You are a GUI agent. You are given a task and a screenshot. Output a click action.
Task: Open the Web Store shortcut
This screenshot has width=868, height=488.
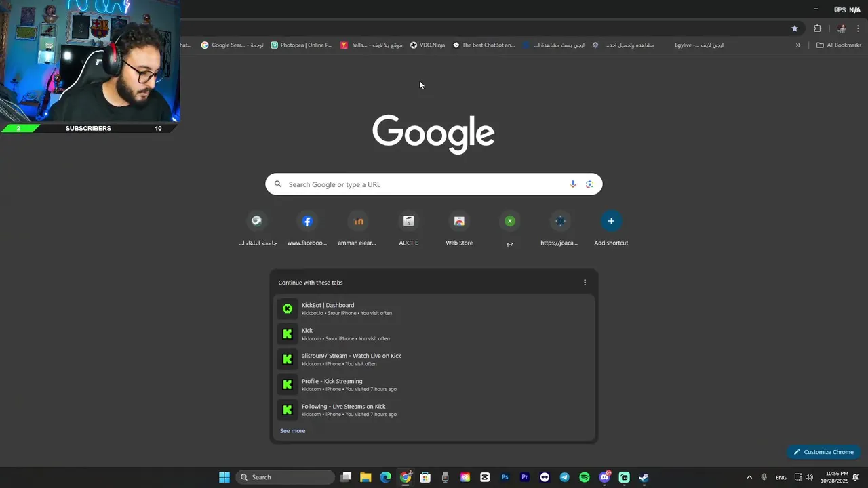click(459, 228)
